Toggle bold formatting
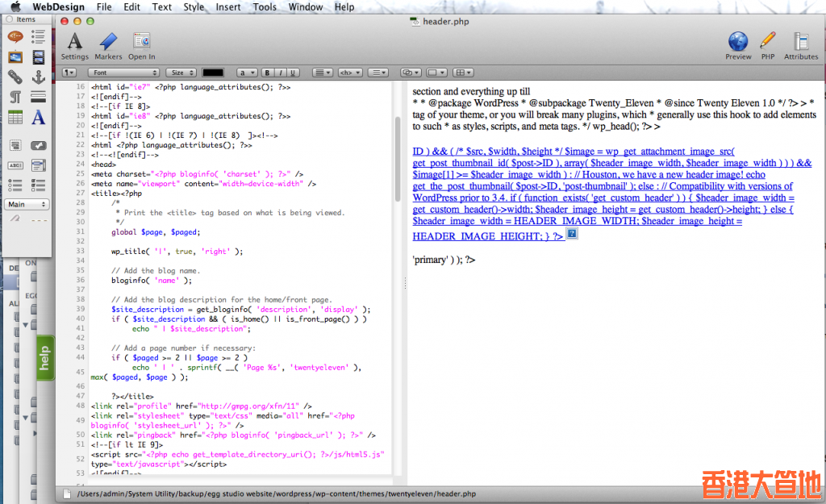This screenshot has height=504, width=826. 267,73
